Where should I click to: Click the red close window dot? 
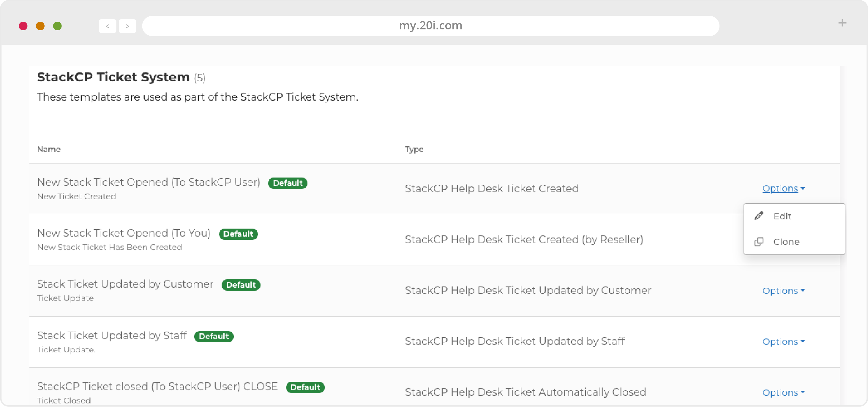click(x=23, y=26)
